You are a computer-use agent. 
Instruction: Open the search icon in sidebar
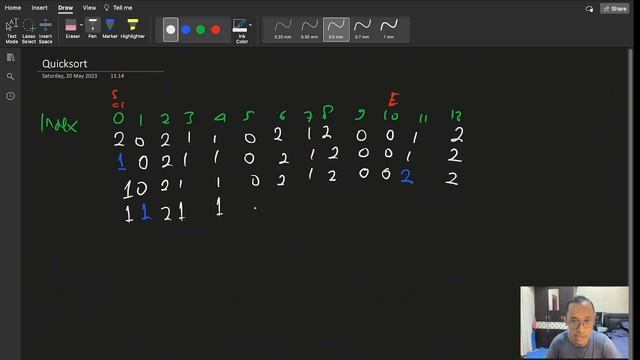[11, 77]
